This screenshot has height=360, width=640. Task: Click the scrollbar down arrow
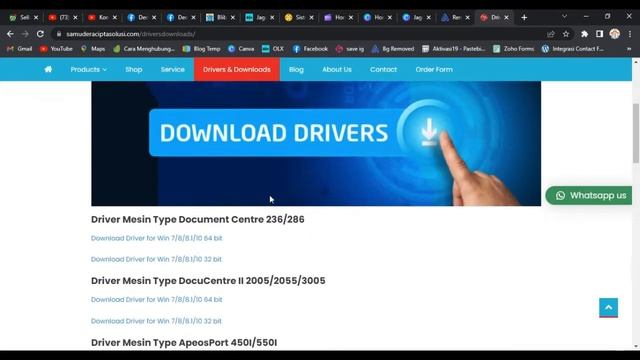coord(636,347)
